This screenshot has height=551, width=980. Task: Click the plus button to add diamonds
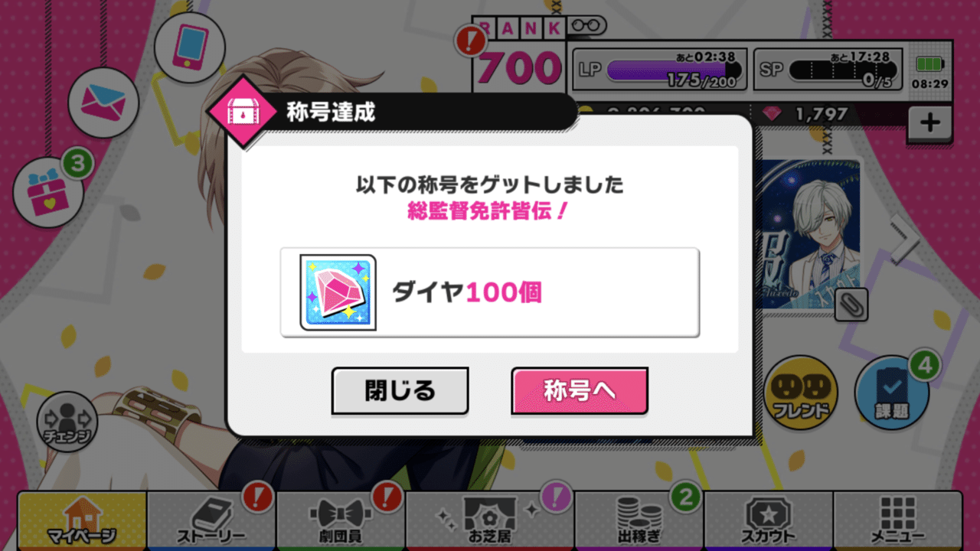pos(930,123)
